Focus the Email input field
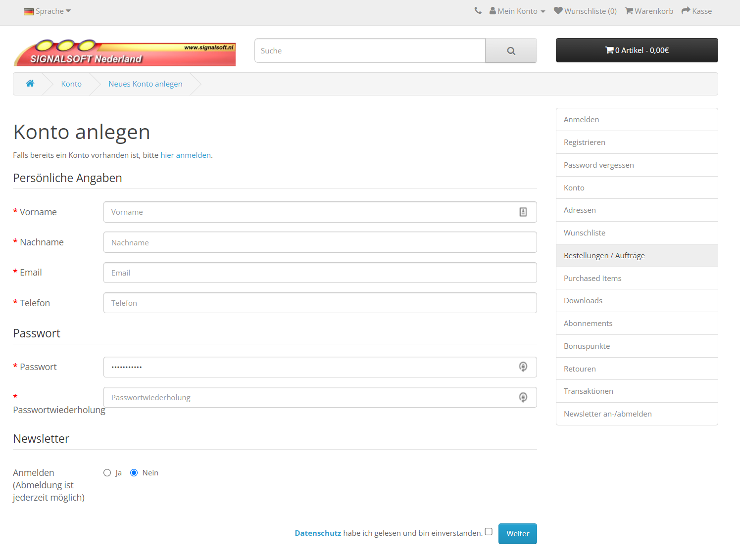 coord(320,273)
